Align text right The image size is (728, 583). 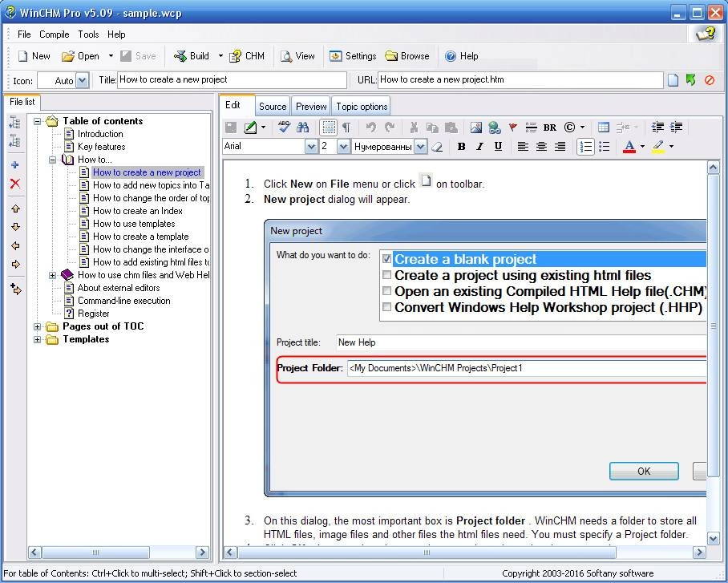(560, 147)
